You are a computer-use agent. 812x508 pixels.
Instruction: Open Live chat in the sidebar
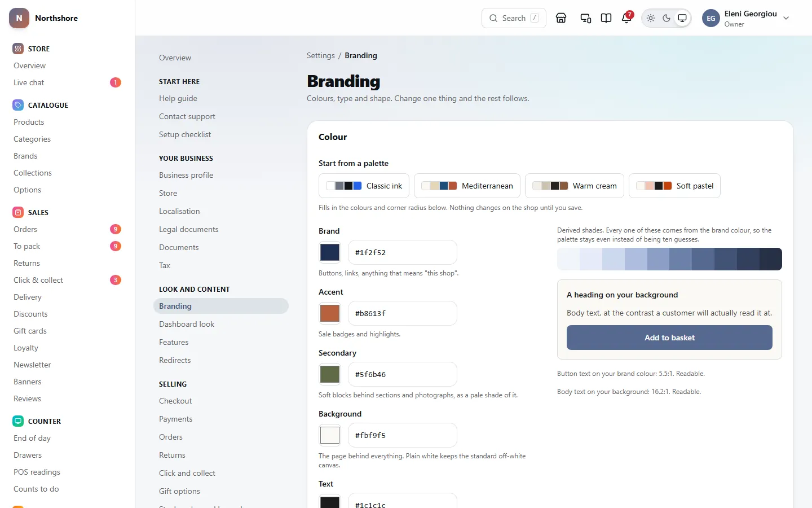(x=67, y=82)
